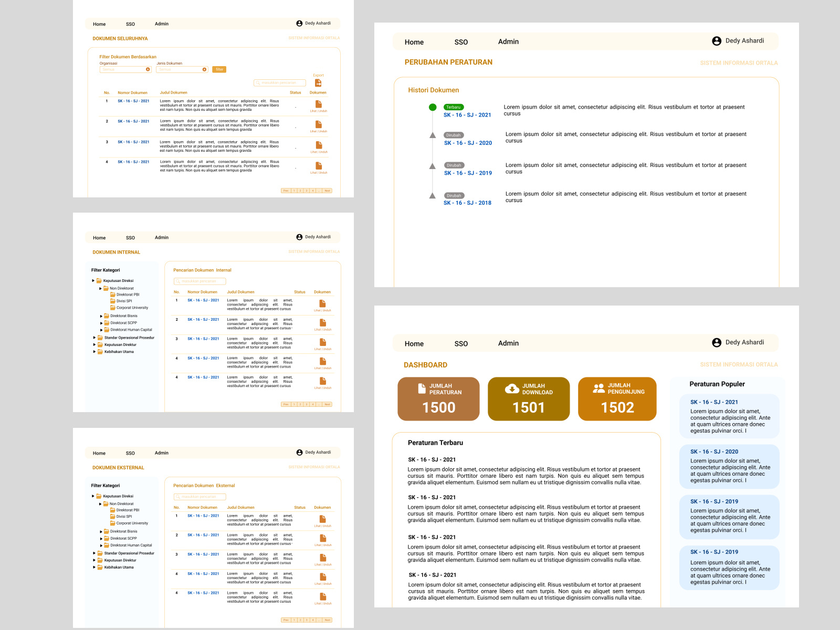Click file icon on Jumlah Peraturan card
The width and height of the screenshot is (840, 630).
(x=422, y=388)
